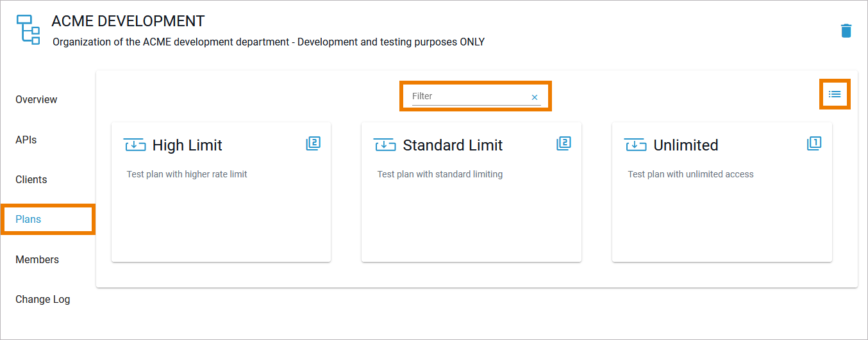Open the Members section
The width and height of the screenshot is (868, 340).
37,259
